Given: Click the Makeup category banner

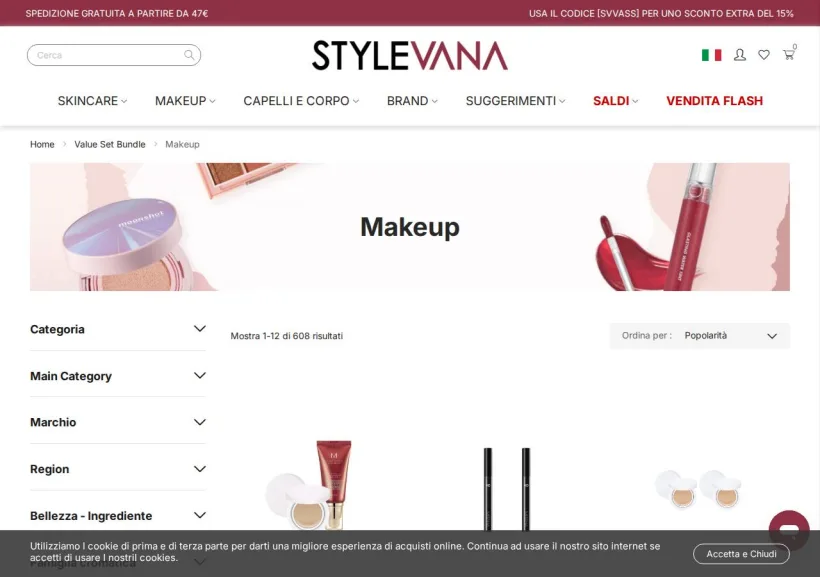Looking at the screenshot, I should pyautogui.click(x=409, y=227).
